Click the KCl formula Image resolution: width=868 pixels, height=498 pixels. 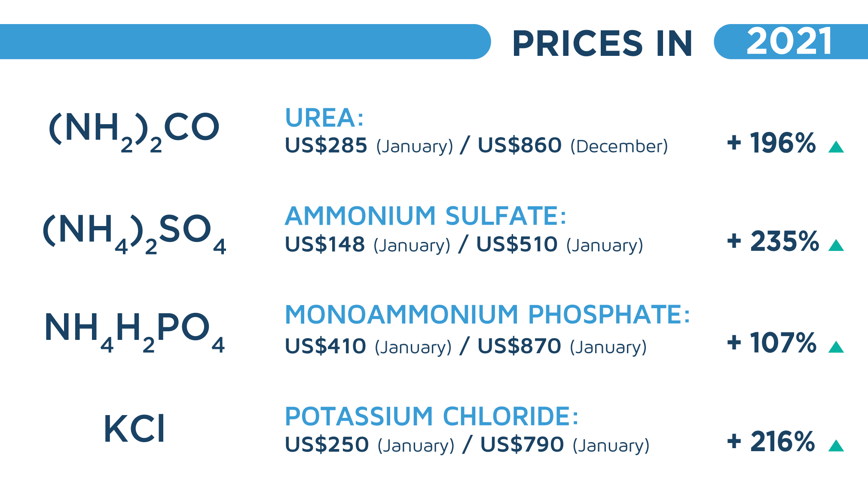[x=134, y=428]
